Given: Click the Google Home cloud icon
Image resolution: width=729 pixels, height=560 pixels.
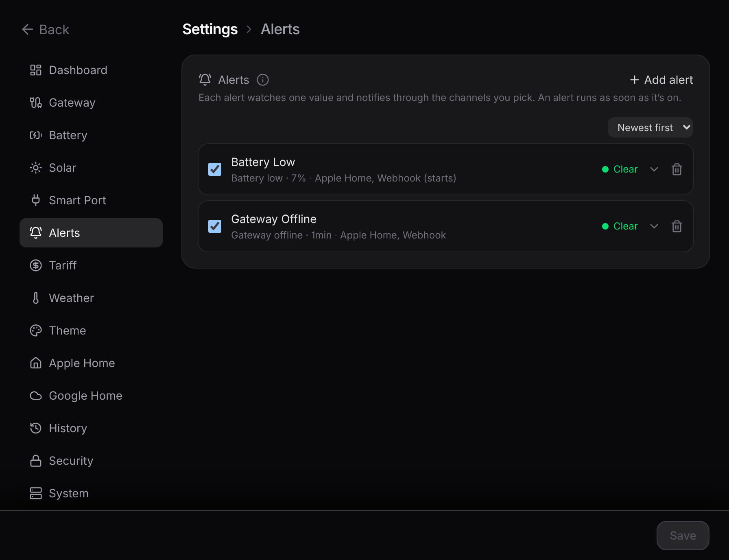Looking at the screenshot, I should [x=36, y=396].
